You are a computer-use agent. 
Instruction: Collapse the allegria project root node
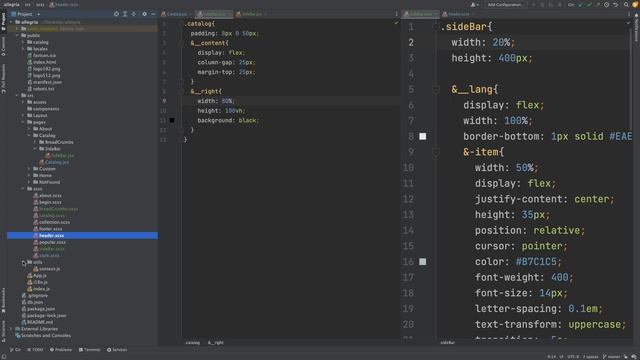[11, 22]
